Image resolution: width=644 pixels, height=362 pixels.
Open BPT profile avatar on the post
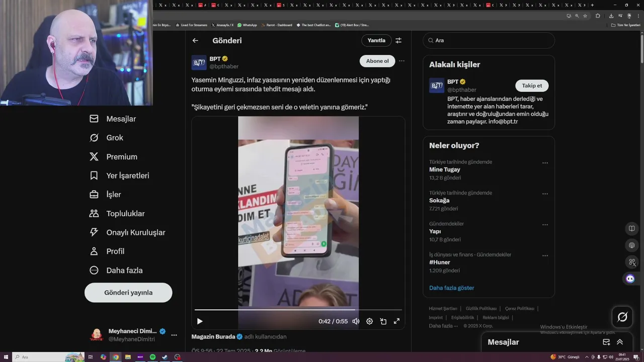tap(199, 62)
